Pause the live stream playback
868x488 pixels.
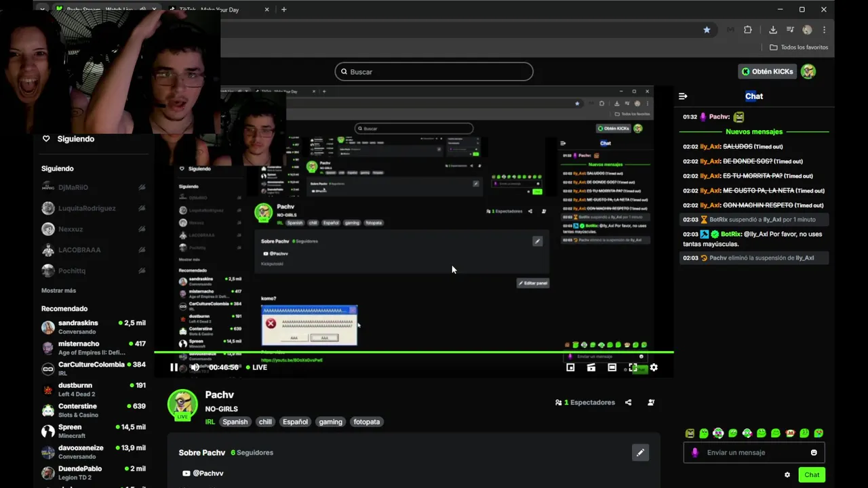pyautogui.click(x=174, y=367)
